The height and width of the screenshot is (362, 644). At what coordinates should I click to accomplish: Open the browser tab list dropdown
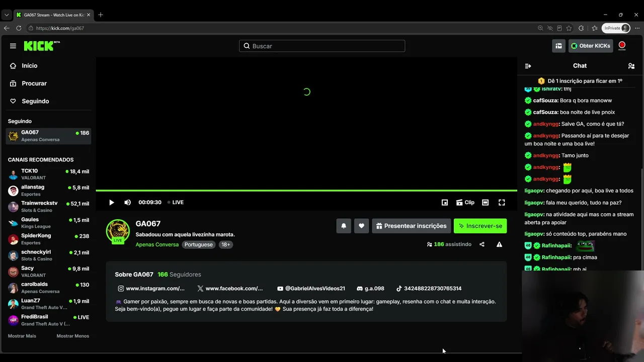coord(7,15)
